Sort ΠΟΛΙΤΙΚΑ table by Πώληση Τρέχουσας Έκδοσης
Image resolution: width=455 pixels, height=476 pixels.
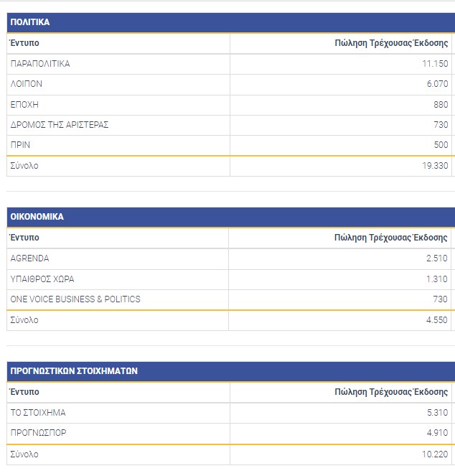point(391,43)
